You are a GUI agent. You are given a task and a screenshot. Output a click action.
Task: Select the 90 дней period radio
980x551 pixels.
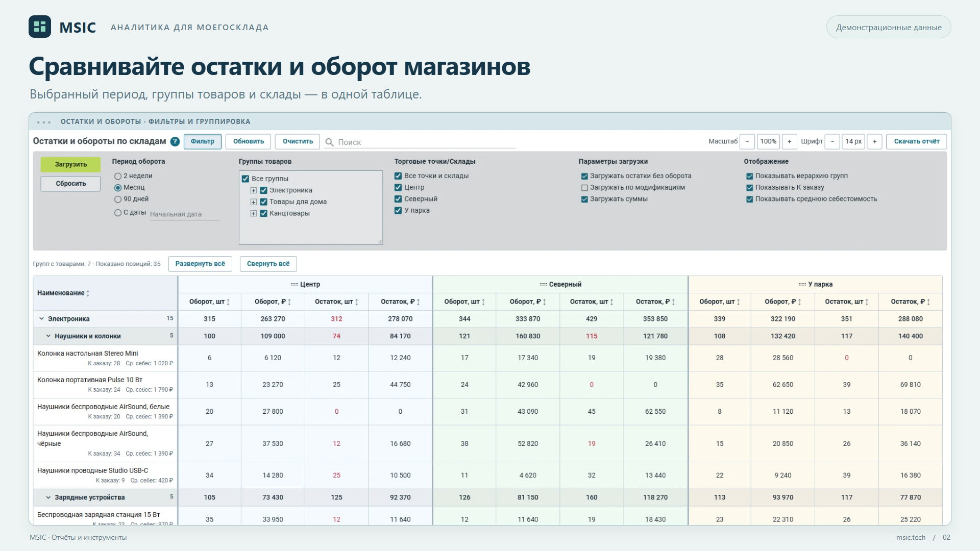(x=118, y=199)
